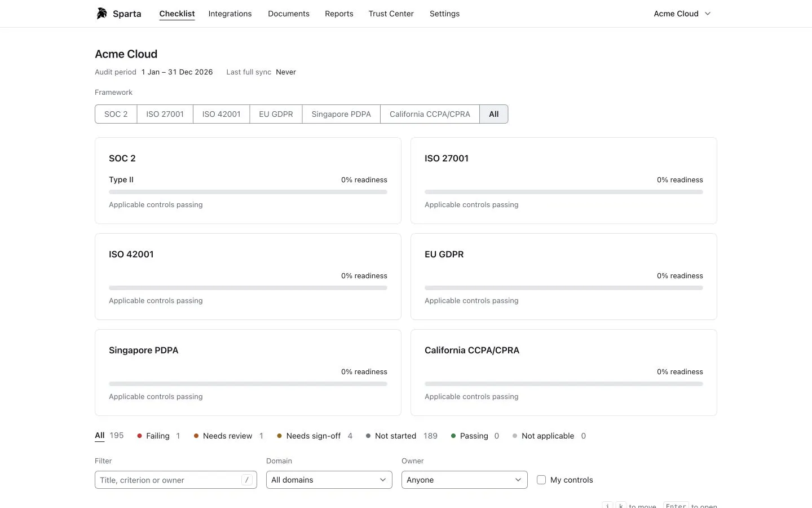Navigate to Trust Center
This screenshot has width=812, height=508.
(x=391, y=14)
